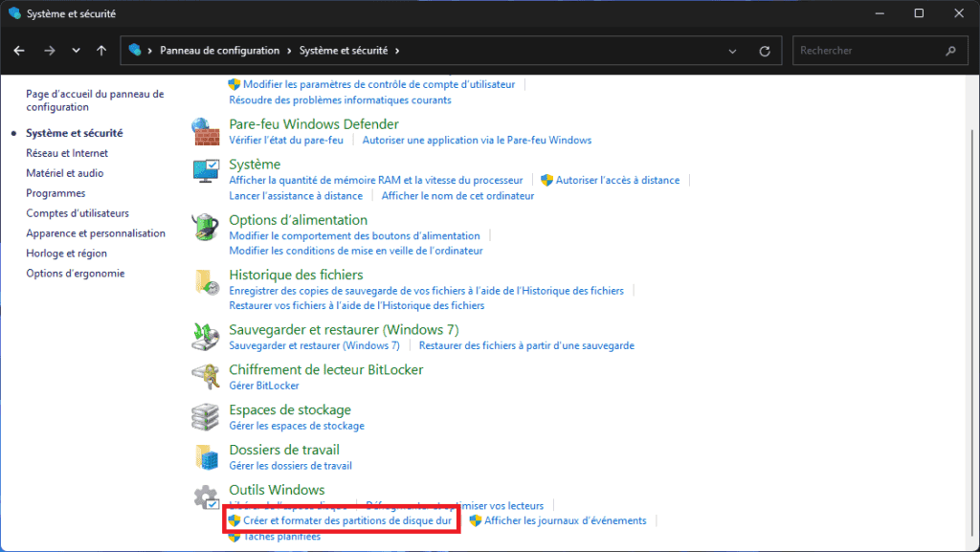Click the Système monitor icon
The image size is (980, 552).
pos(206,170)
